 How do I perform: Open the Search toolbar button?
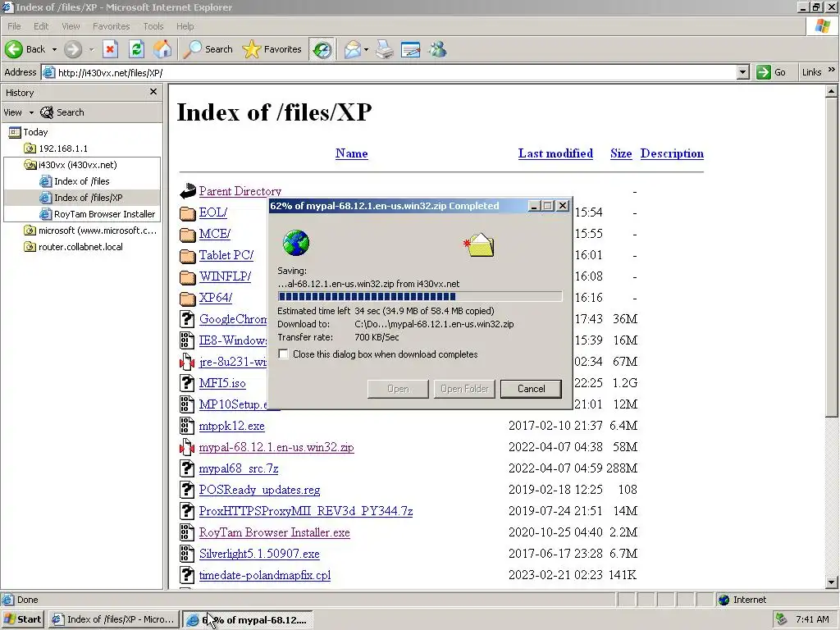[208, 49]
